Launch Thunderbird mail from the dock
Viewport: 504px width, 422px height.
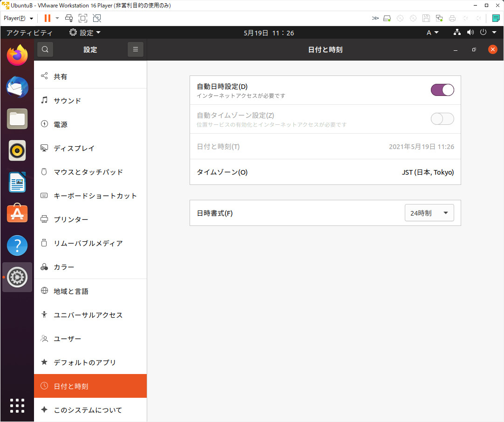coord(17,87)
